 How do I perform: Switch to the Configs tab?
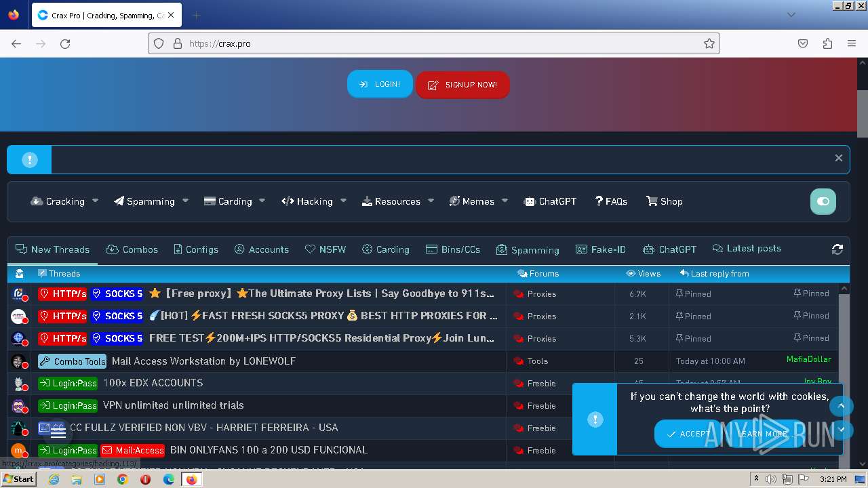(196, 249)
